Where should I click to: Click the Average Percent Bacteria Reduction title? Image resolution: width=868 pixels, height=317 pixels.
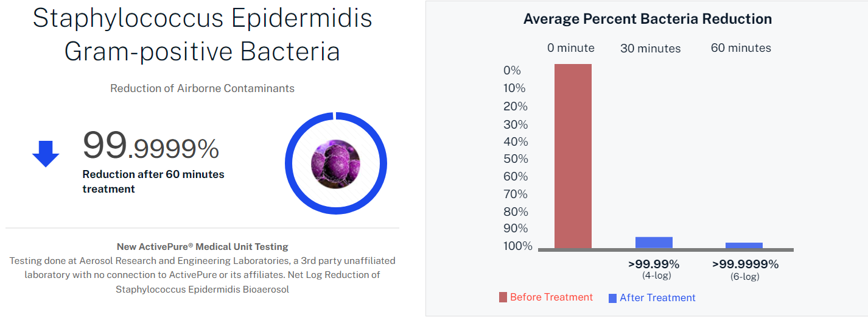click(x=648, y=19)
